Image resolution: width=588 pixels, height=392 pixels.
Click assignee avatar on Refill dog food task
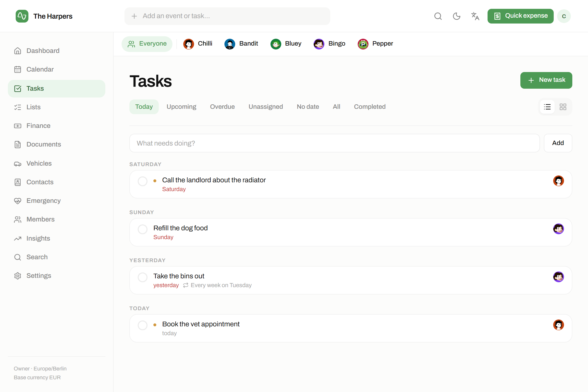(558, 229)
